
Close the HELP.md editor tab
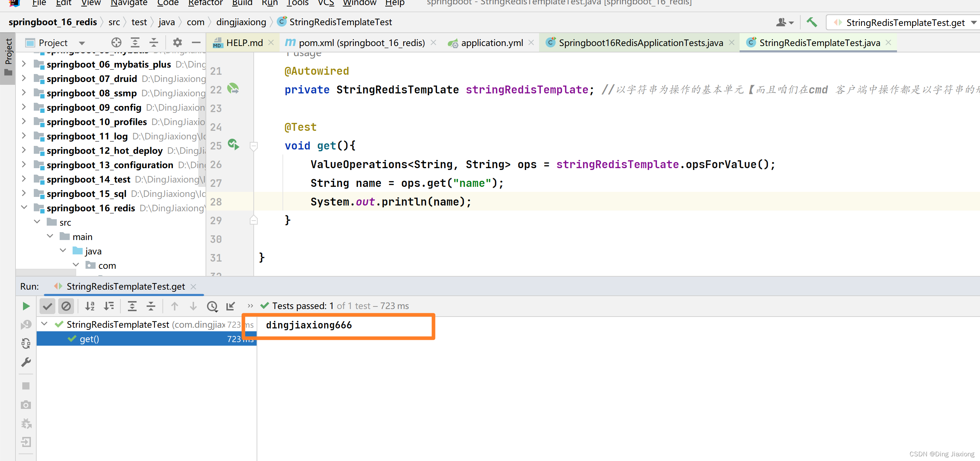coord(271,43)
